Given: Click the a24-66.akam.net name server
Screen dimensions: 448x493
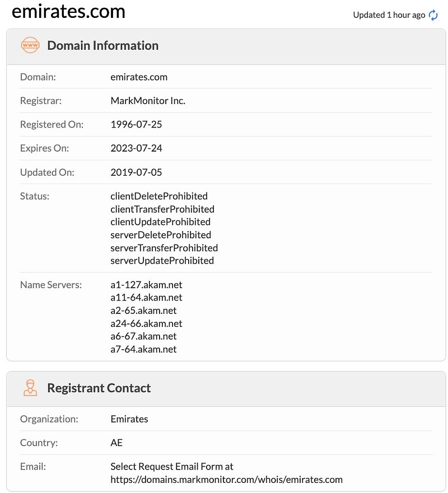Looking at the screenshot, I should [x=146, y=323].
